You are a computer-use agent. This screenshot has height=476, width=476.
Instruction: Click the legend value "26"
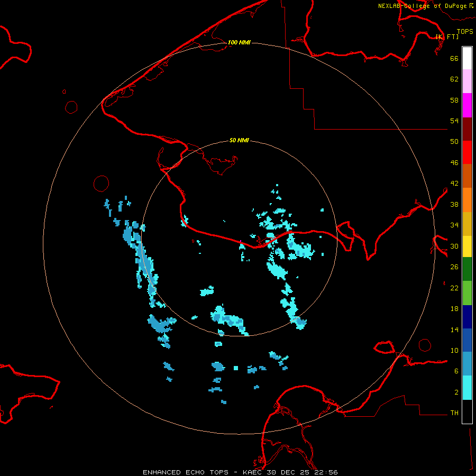pyautogui.click(x=454, y=267)
